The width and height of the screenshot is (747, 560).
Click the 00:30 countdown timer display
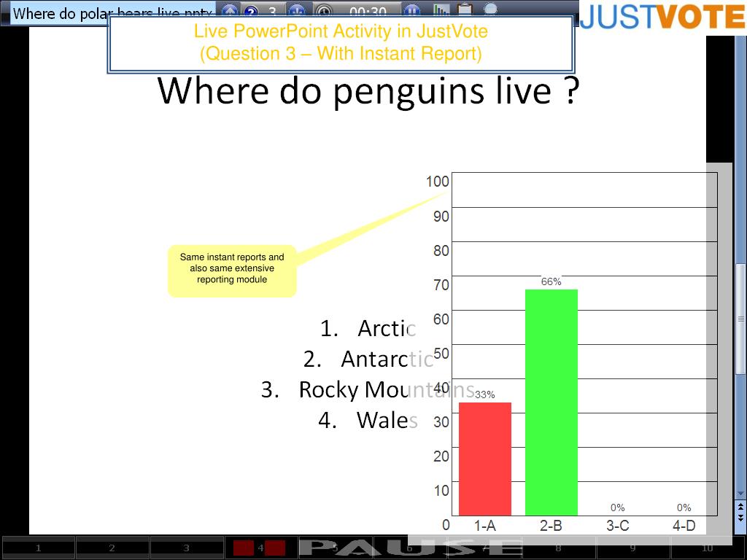[x=368, y=10]
